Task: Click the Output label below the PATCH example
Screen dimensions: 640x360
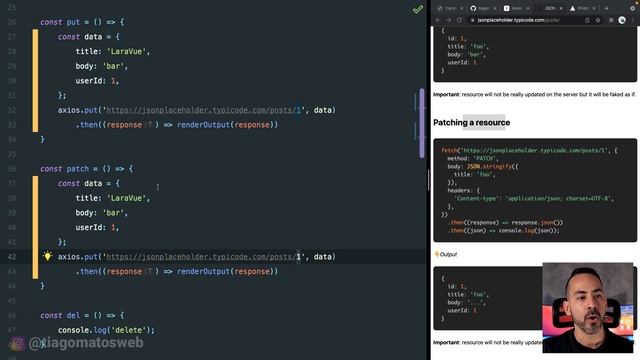Action: click(x=446, y=254)
